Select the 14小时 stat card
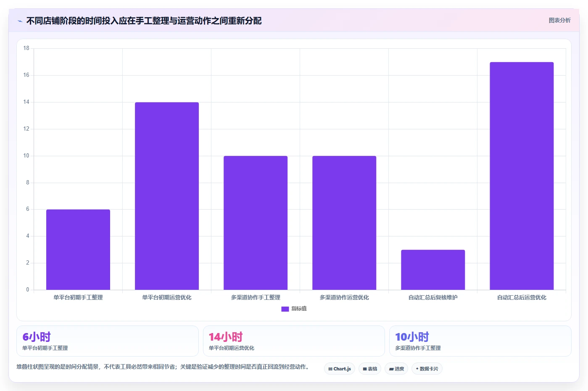The height and width of the screenshot is (391, 588). [294, 341]
